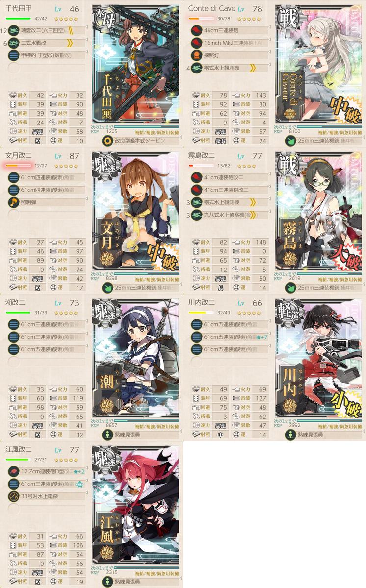Select 12.7cm連装砲D型改 gun icon on 江風改二
366x588 pixels.
coord(14,471)
